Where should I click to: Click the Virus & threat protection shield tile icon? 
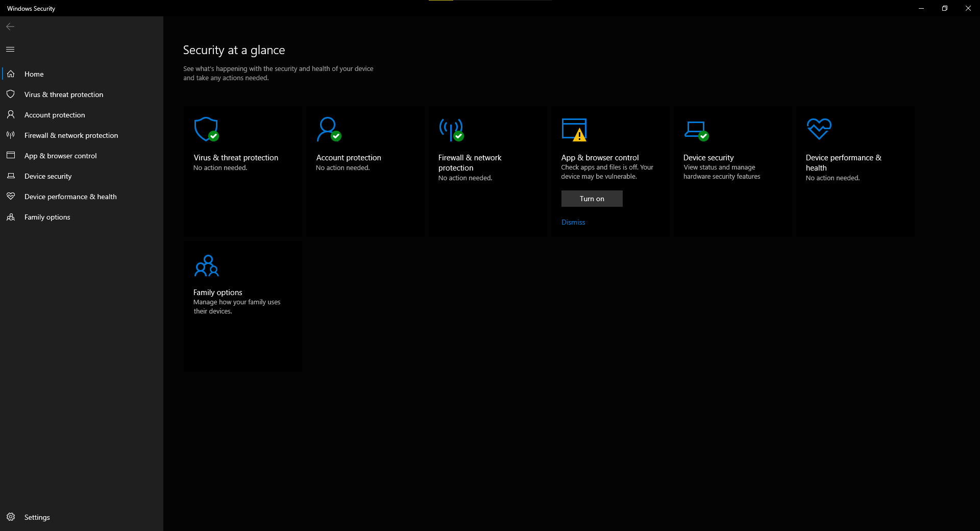[x=206, y=129]
